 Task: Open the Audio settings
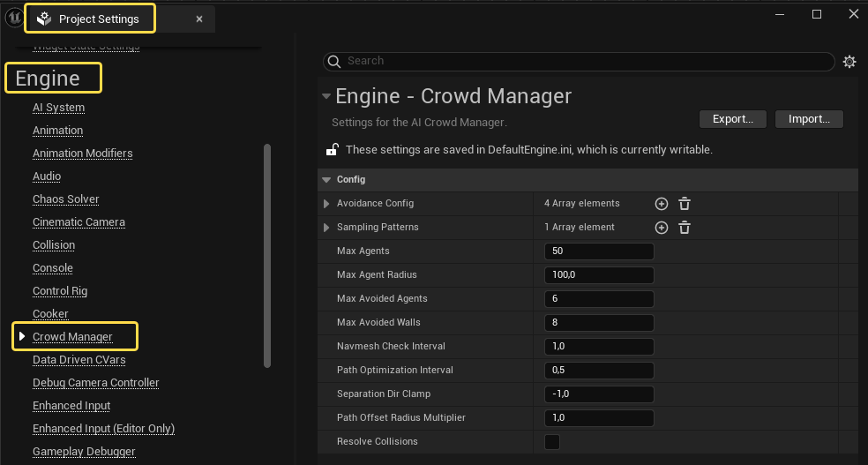point(47,176)
